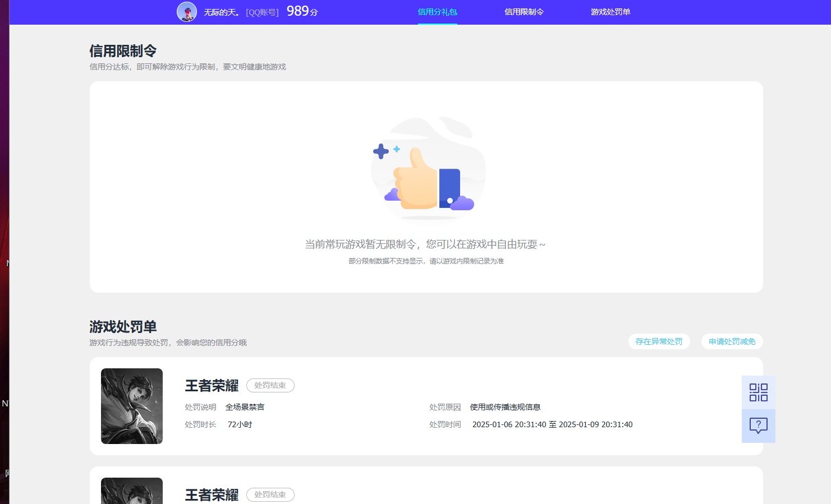Click the 使用或传播违规信息 punishment reason text
Viewport: 831px width, 504px height.
click(x=505, y=406)
